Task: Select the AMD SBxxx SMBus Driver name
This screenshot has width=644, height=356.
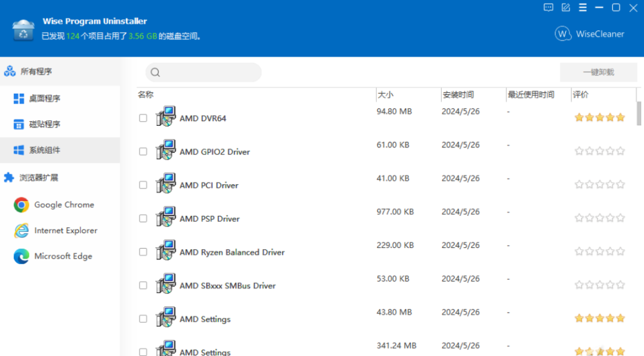Action: tap(228, 286)
